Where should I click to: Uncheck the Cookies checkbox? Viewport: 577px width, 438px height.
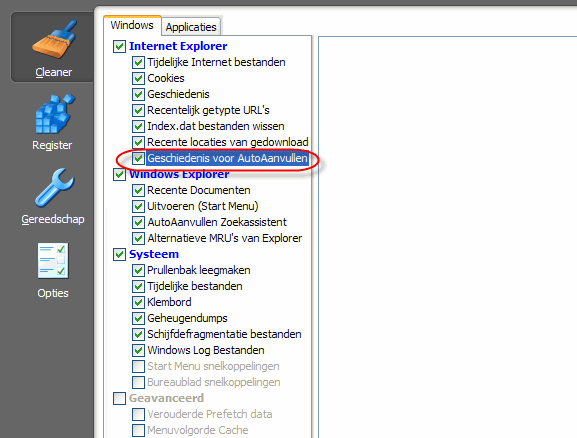(x=138, y=78)
